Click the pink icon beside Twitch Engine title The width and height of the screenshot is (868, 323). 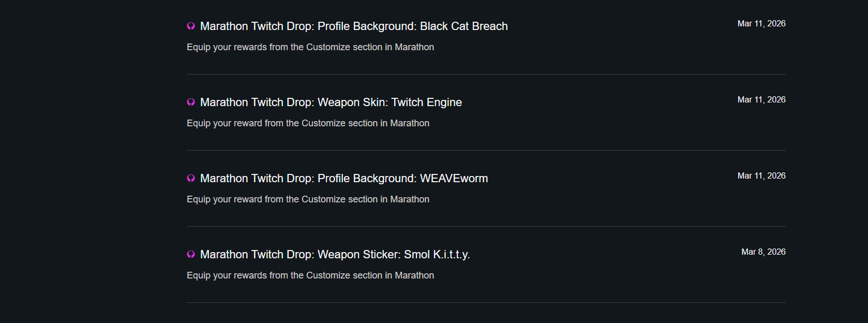[x=191, y=102]
